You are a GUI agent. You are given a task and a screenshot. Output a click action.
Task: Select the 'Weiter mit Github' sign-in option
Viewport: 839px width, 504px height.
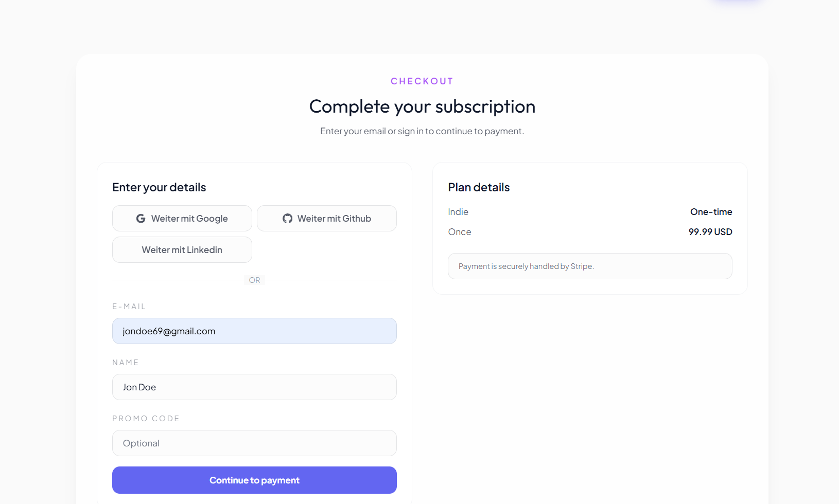(x=326, y=218)
